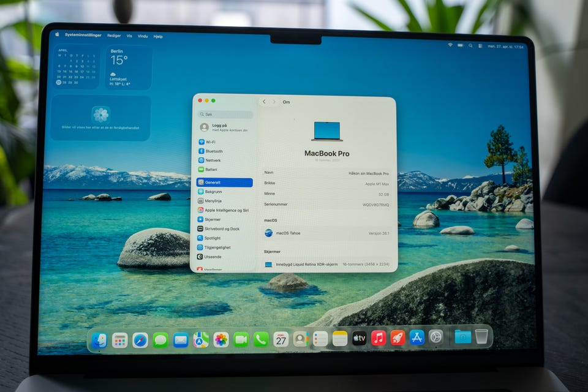588x392 pixels.
Task: Open Mail app in the Dock
Action: [180, 340]
